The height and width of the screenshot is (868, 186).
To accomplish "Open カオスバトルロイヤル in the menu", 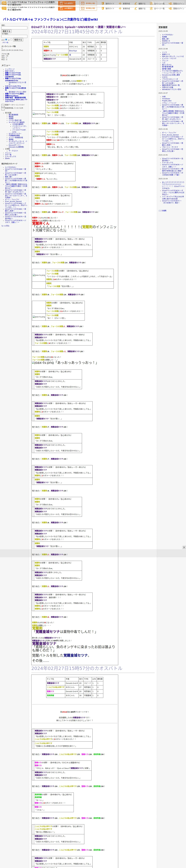I will (x=13, y=86).
